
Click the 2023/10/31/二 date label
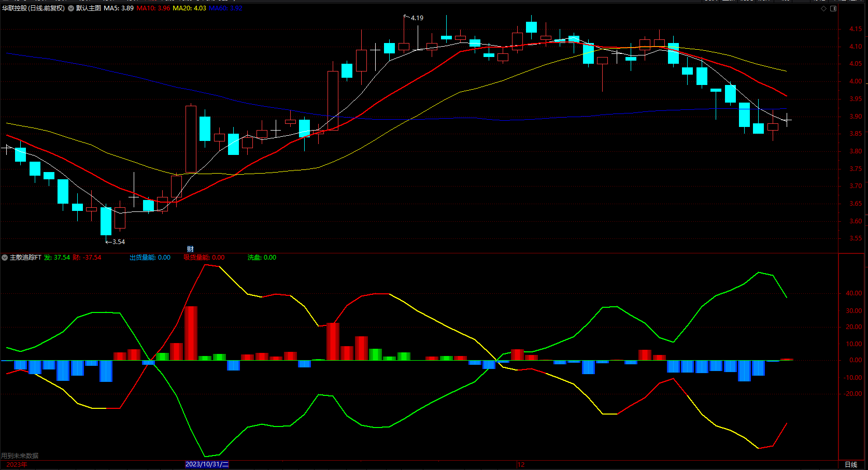(207, 465)
